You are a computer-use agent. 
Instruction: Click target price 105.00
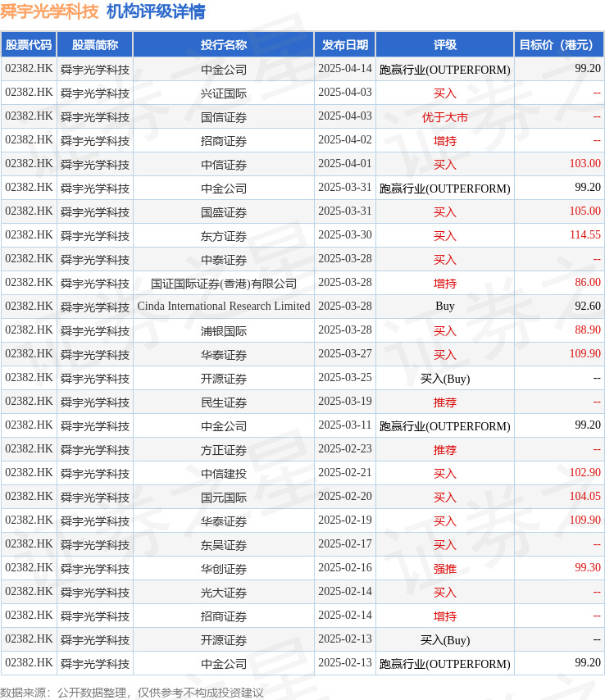click(x=585, y=211)
